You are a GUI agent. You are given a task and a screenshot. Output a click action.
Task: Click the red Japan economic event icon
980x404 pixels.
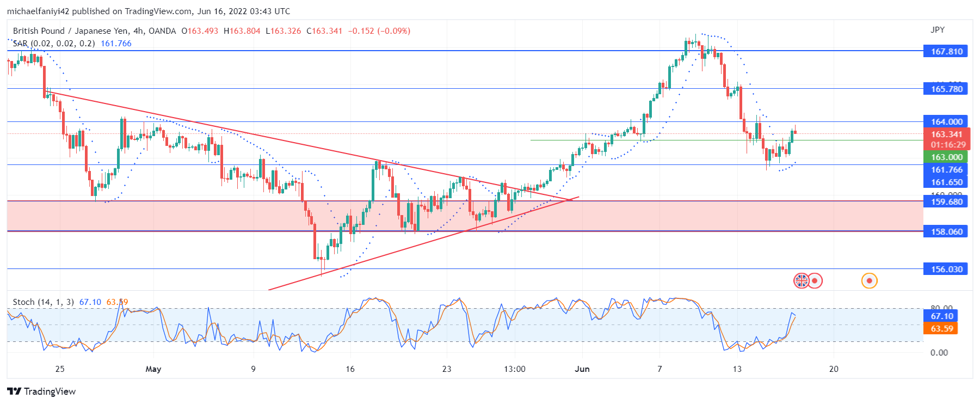[815, 281]
